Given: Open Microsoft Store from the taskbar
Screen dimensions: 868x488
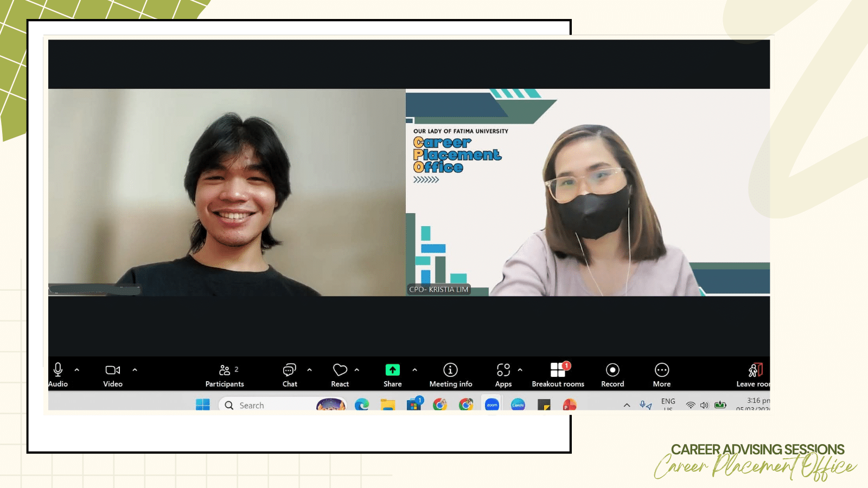Looking at the screenshot, I should [x=414, y=404].
